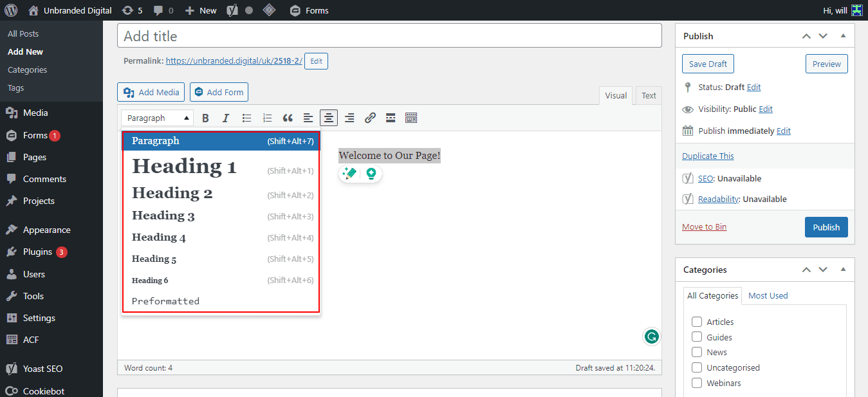The image size is (868, 397).
Task: Type in the Add title field
Action: (389, 36)
